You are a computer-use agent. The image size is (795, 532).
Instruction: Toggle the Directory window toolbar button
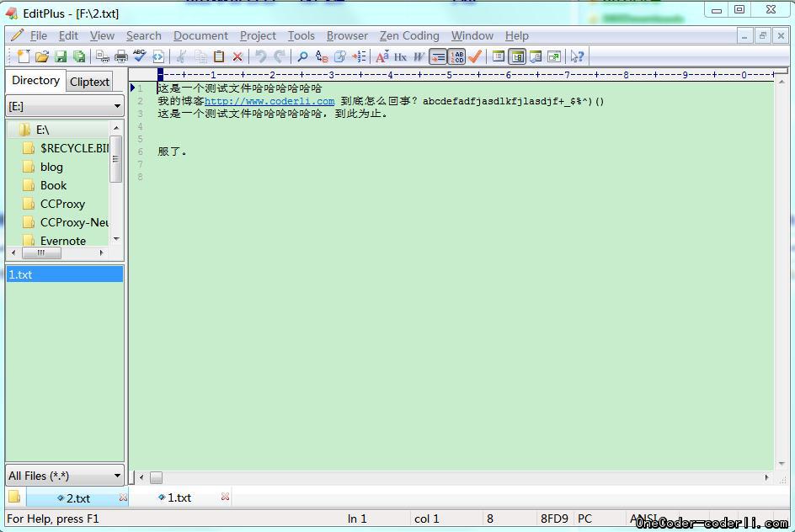[x=517, y=56]
